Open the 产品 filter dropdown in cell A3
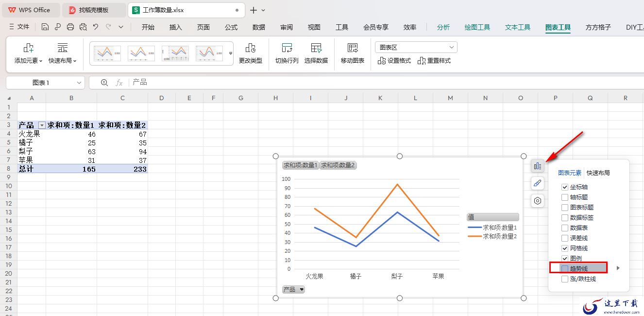The height and width of the screenshot is (316, 644). tap(42, 125)
